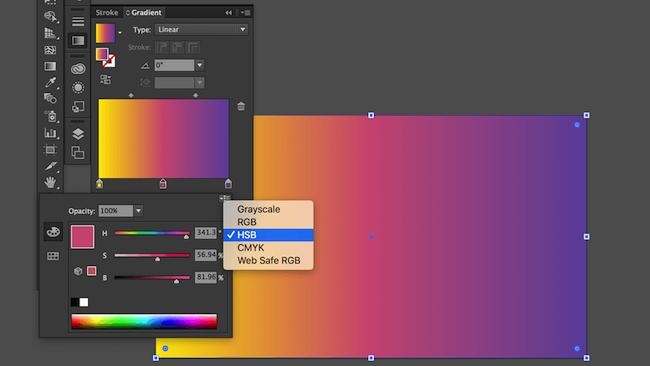Click the Reverse Gradient icon

(x=105, y=80)
